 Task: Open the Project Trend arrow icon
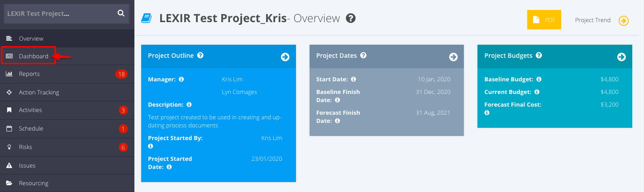pos(624,21)
